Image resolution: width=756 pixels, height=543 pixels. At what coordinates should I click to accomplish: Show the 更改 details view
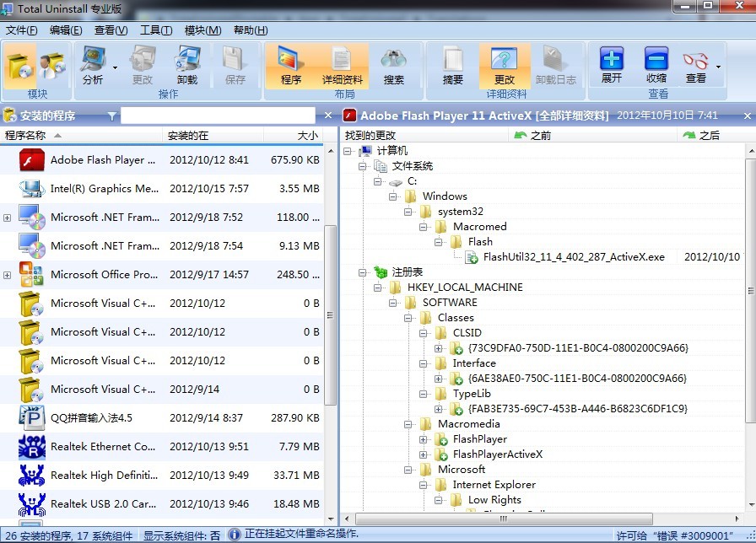(505, 66)
